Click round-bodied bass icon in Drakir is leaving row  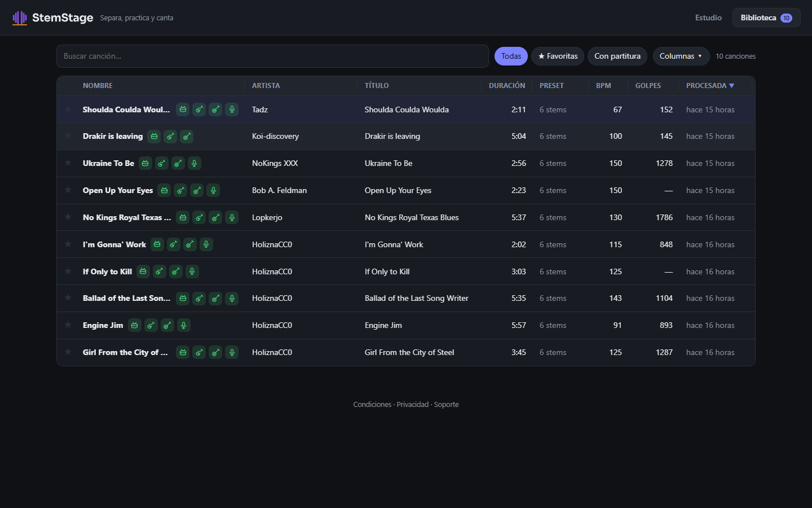pos(187,137)
